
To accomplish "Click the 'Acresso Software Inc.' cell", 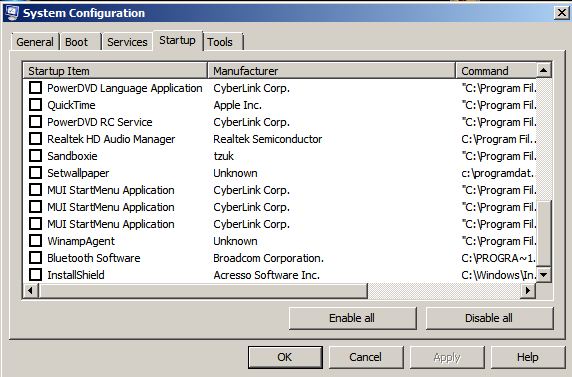I will pos(267,275).
